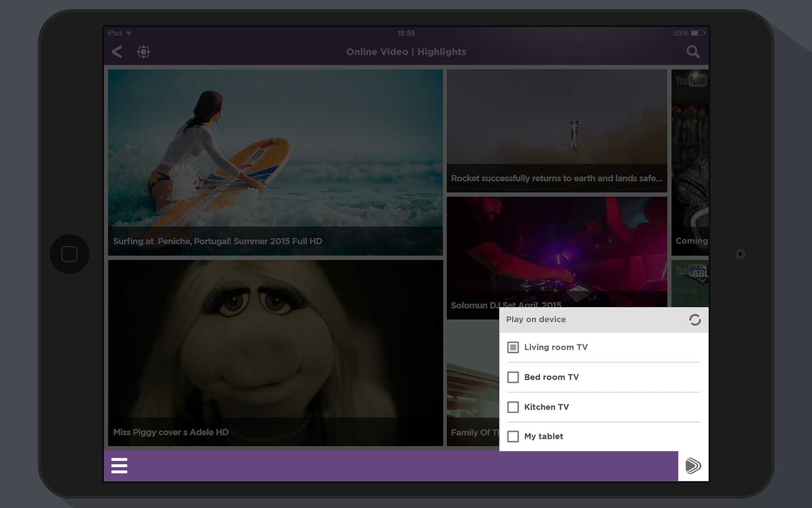
Task: Open search from the header
Action: point(693,52)
